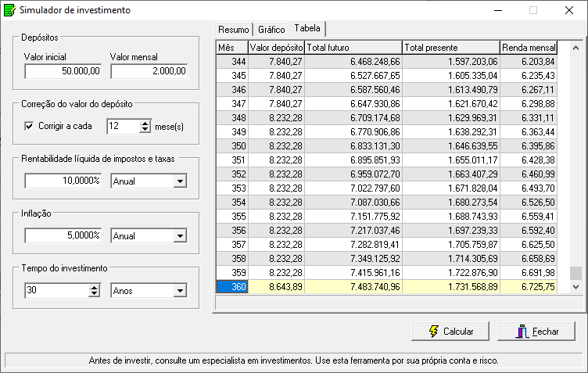Click Total presente value 1.655.011,17

[451, 160]
